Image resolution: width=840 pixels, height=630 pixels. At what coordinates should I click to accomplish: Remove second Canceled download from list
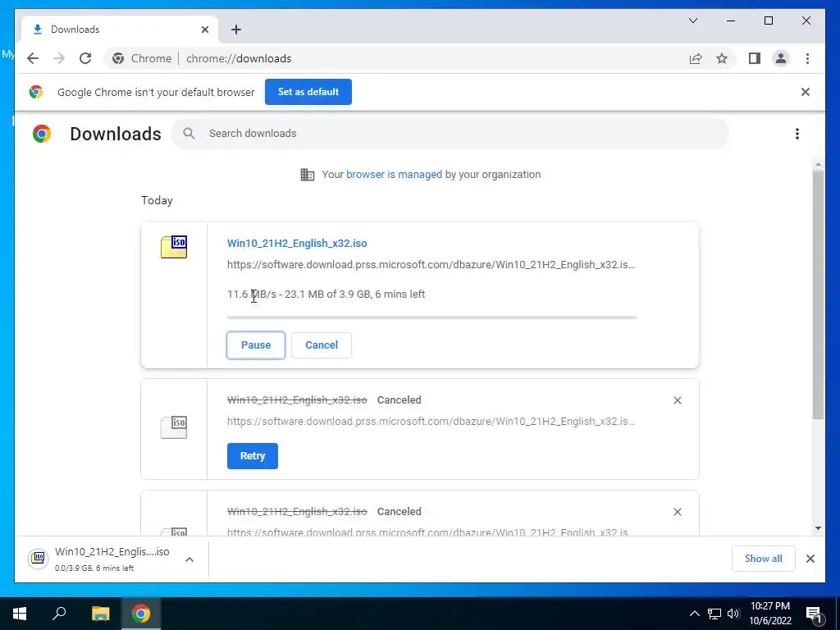(x=677, y=512)
